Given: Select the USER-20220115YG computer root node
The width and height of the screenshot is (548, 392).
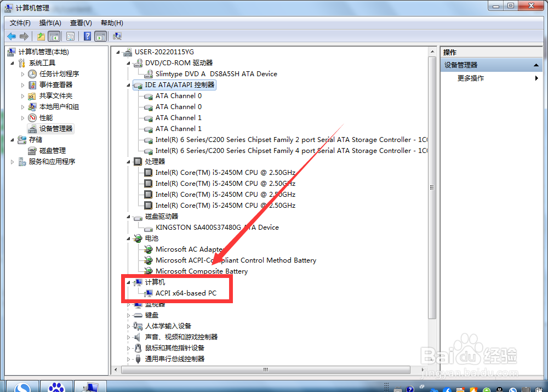Looking at the screenshot, I should click(x=164, y=52).
